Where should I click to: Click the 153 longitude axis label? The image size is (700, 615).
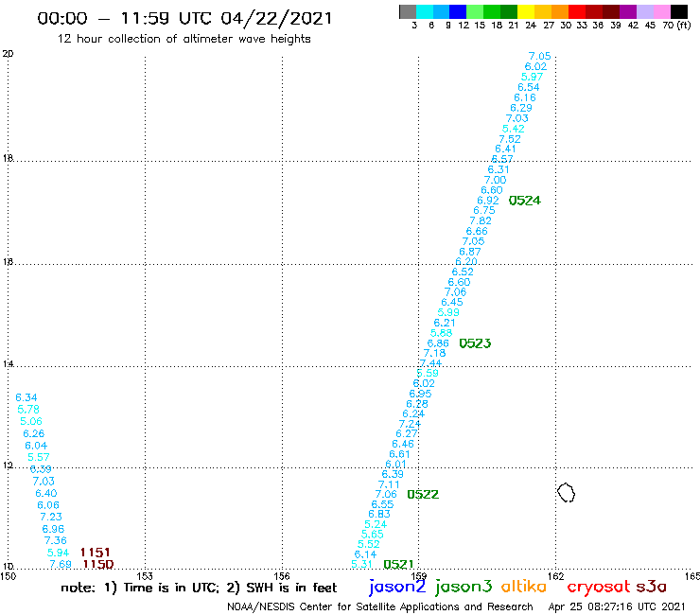[x=145, y=576]
